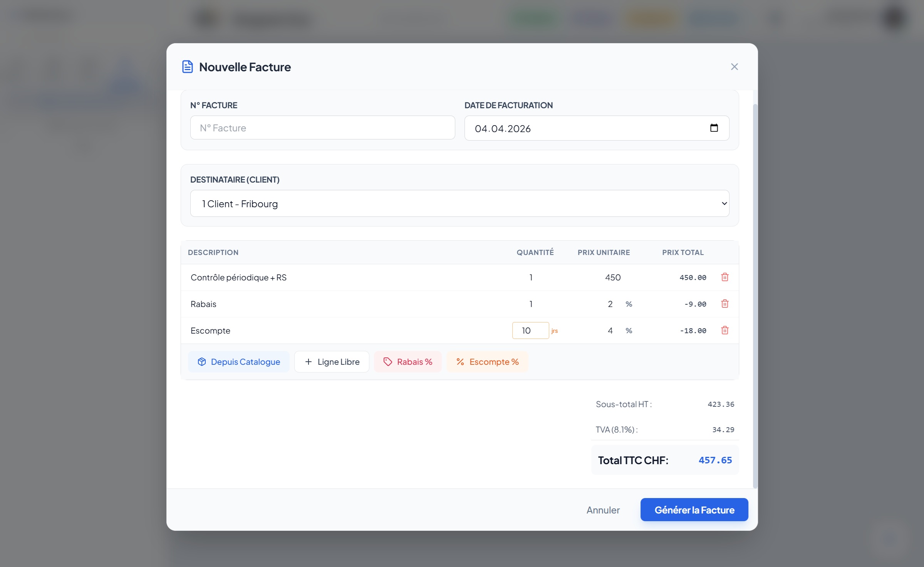Delete the Contrôle périodique + RS line
Screen dimensions: 924x567
click(724, 277)
